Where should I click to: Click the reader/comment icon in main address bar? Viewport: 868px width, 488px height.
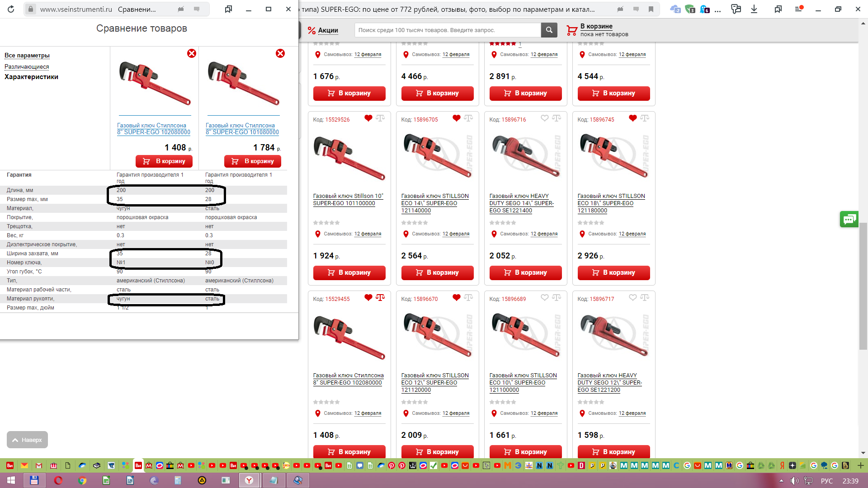point(636,9)
